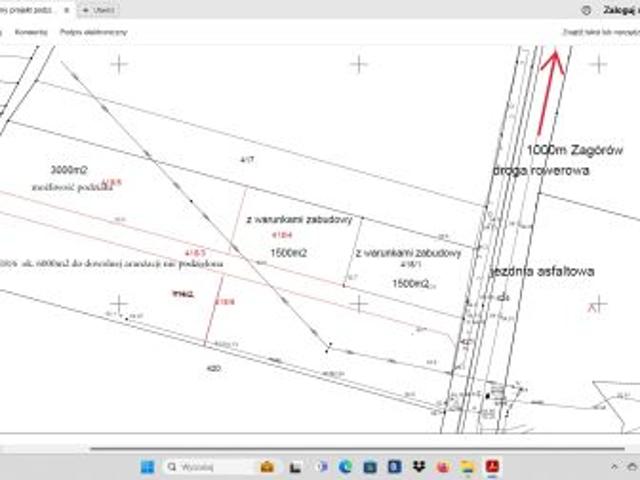Open the black Task View icon
The image size is (640, 480).
pyautogui.click(x=295, y=466)
